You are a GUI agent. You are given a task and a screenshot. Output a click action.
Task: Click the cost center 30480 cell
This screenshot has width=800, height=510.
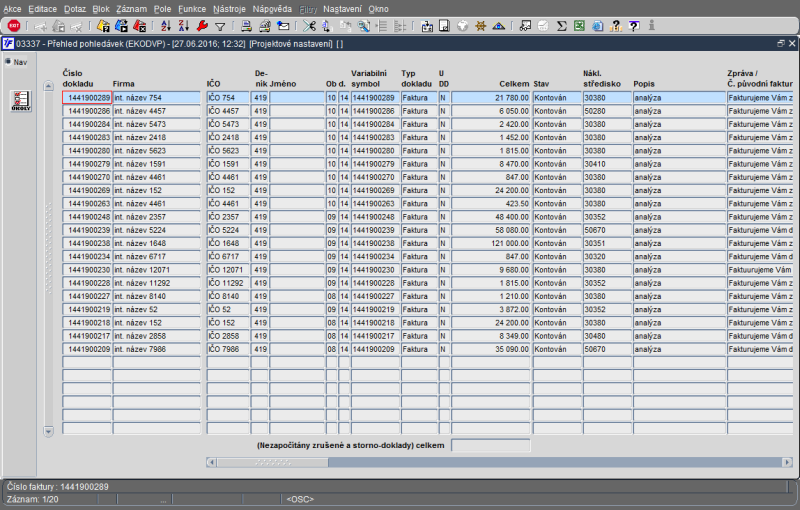tap(607, 336)
